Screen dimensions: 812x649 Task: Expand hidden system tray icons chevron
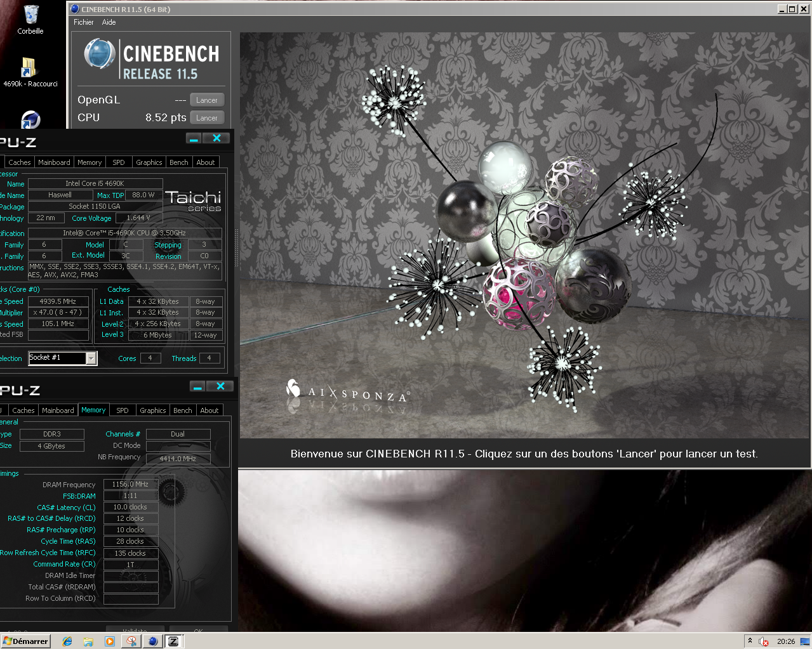750,641
